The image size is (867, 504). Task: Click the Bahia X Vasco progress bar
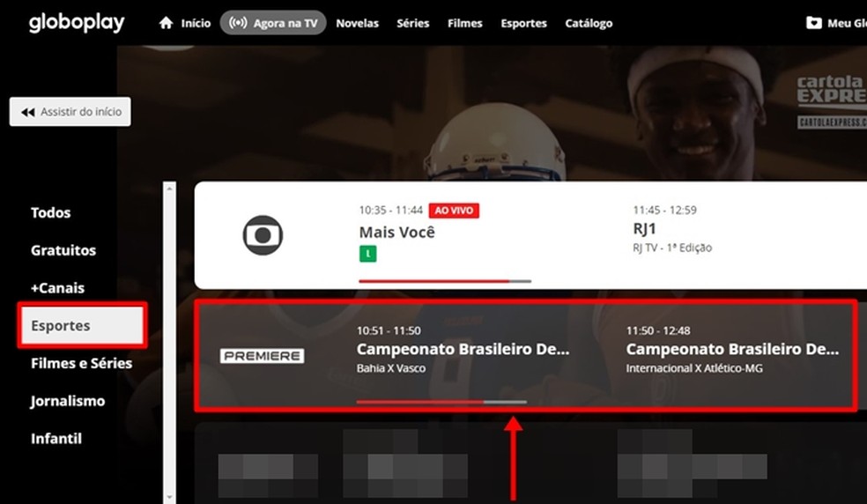click(441, 402)
